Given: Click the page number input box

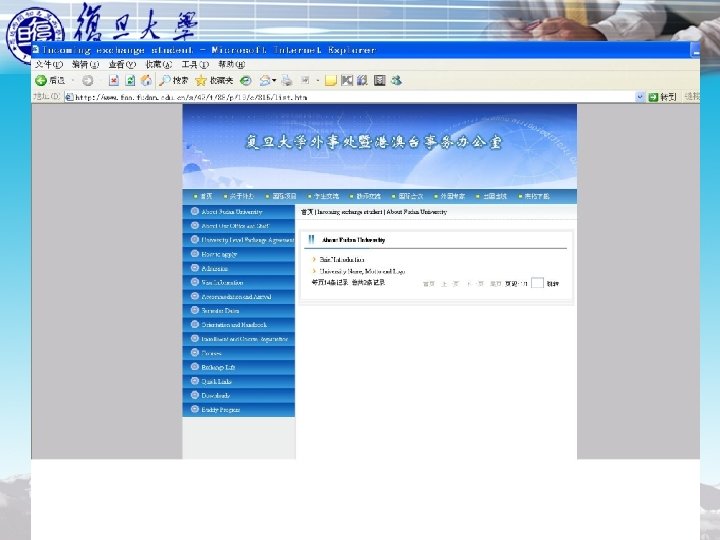Looking at the screenshot, I should click(537, 283).
